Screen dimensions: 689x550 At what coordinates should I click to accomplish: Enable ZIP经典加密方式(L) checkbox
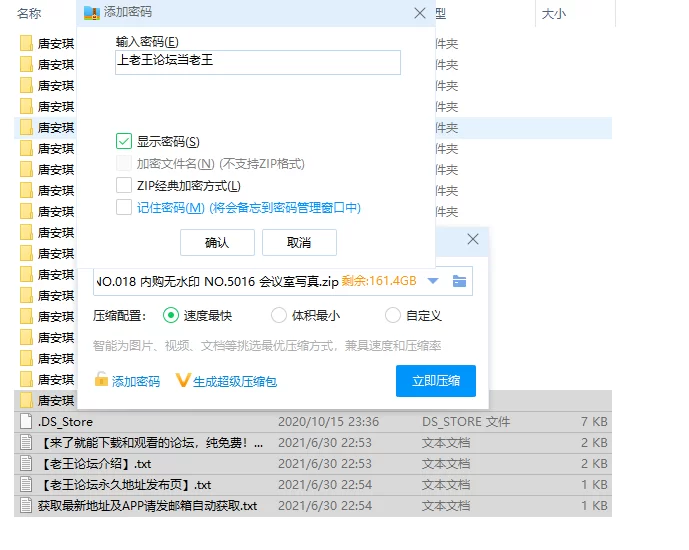point(124,185)
